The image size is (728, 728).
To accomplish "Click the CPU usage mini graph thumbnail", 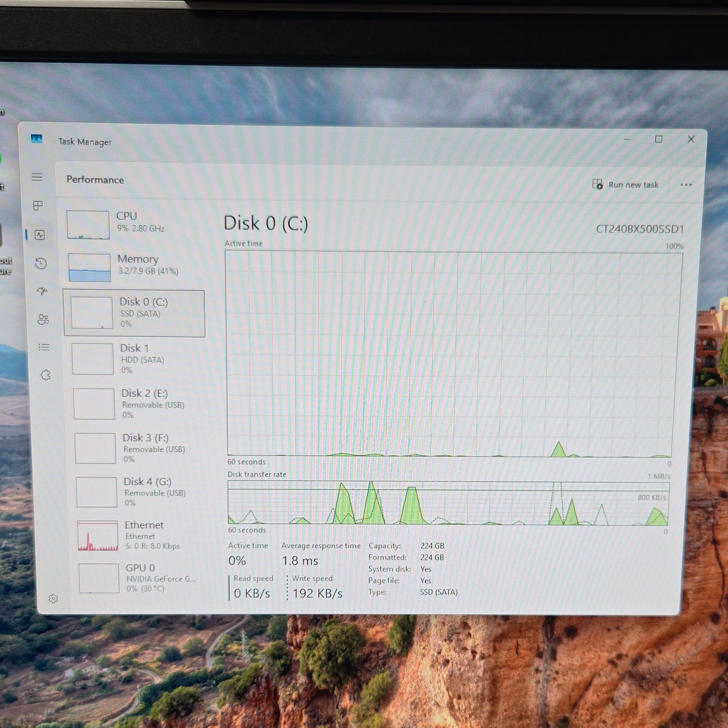I will click(x=88, y=225).
